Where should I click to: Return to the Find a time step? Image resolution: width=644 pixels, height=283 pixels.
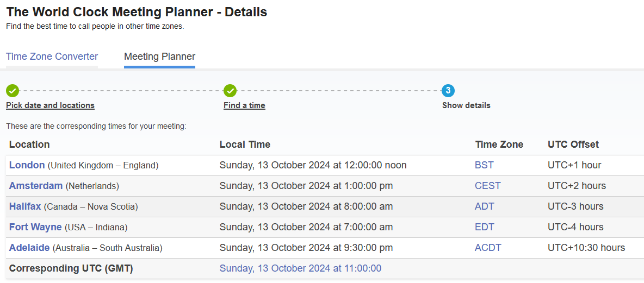244,105
